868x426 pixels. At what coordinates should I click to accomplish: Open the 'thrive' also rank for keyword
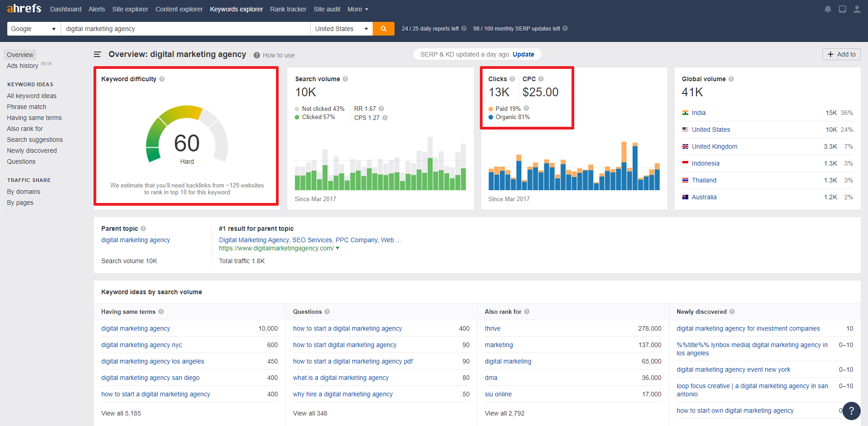click(493, 328)
